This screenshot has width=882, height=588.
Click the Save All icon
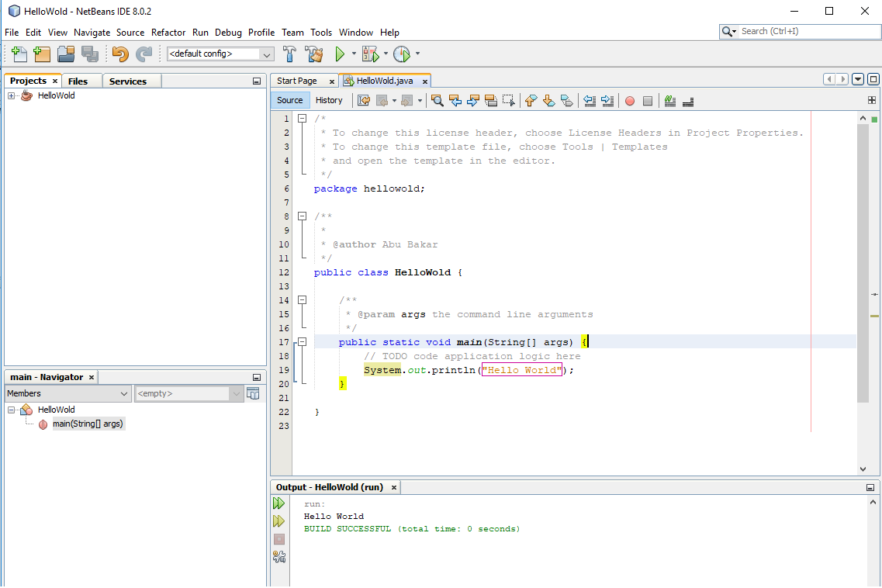click(90, 54)
